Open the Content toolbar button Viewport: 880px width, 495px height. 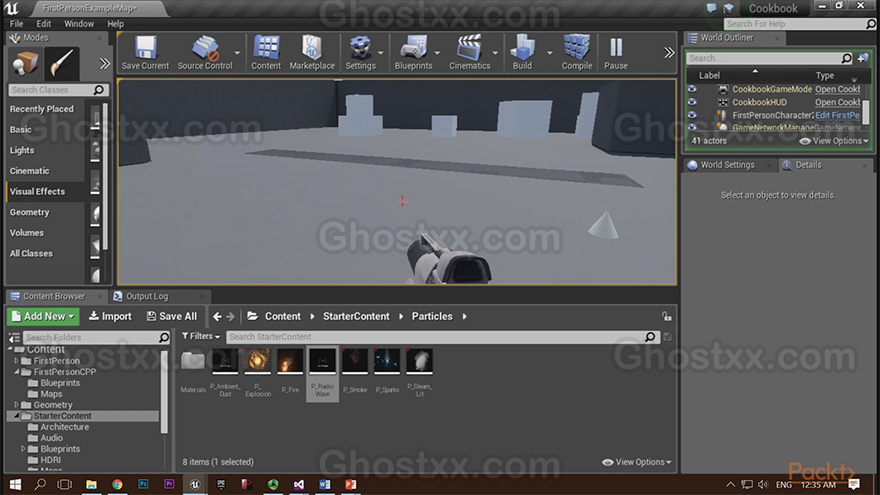coord(265,53)
